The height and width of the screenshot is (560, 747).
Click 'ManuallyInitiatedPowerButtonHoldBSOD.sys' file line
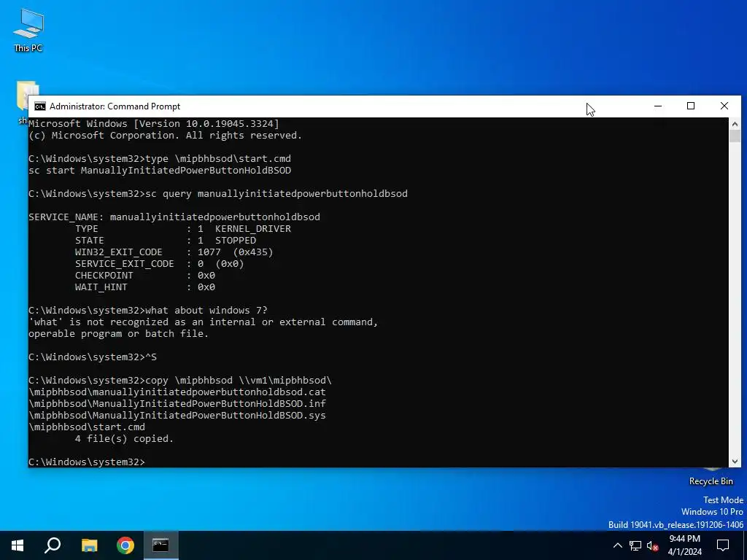coord(177,415)
